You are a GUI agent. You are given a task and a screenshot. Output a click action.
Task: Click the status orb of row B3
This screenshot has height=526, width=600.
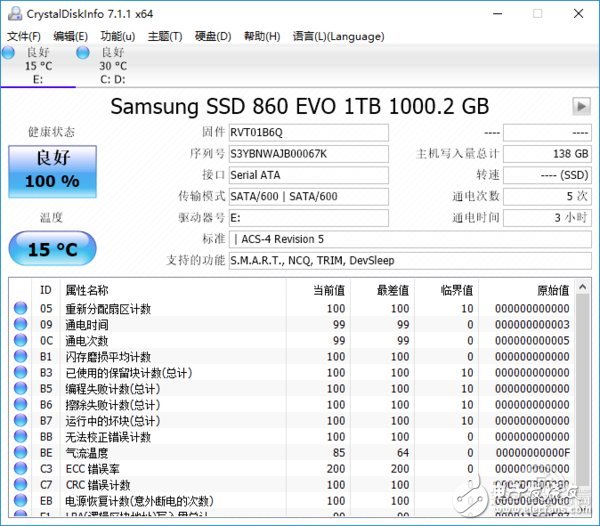point(20,372)
